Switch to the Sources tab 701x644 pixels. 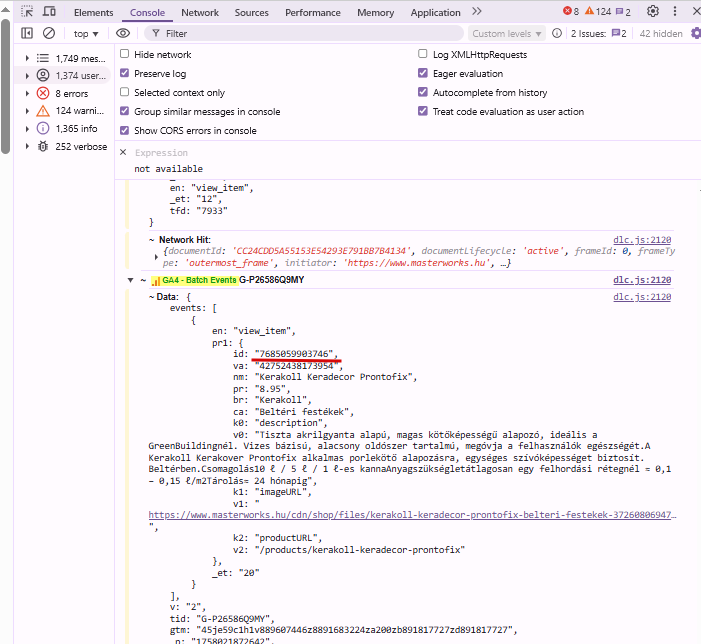[252, 13]
